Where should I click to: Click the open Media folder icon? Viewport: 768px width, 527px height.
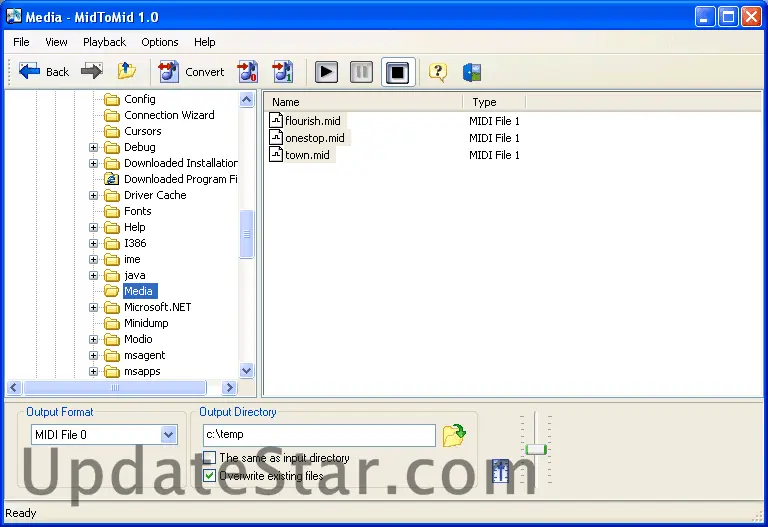point(112,291)
